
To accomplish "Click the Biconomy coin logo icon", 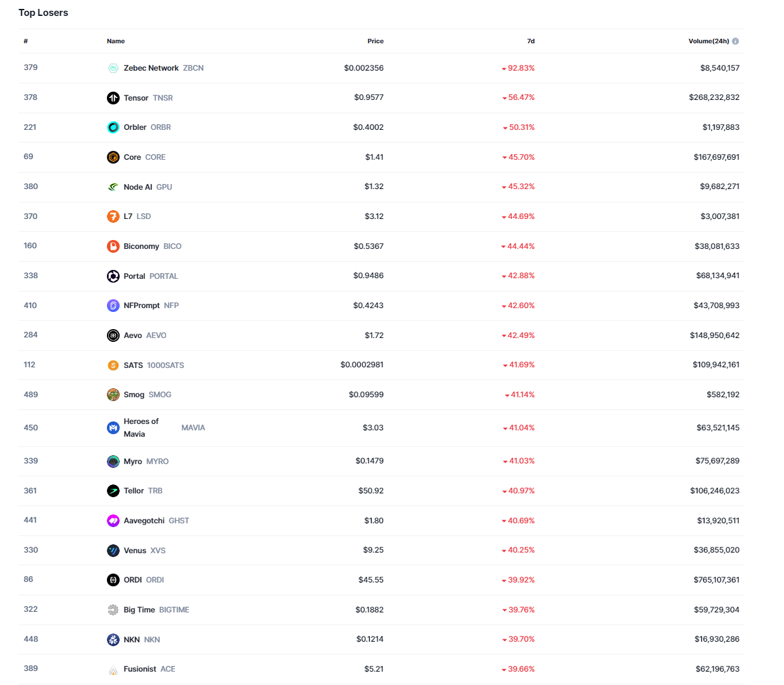I will pyautogui.click(x=113, y=246).
